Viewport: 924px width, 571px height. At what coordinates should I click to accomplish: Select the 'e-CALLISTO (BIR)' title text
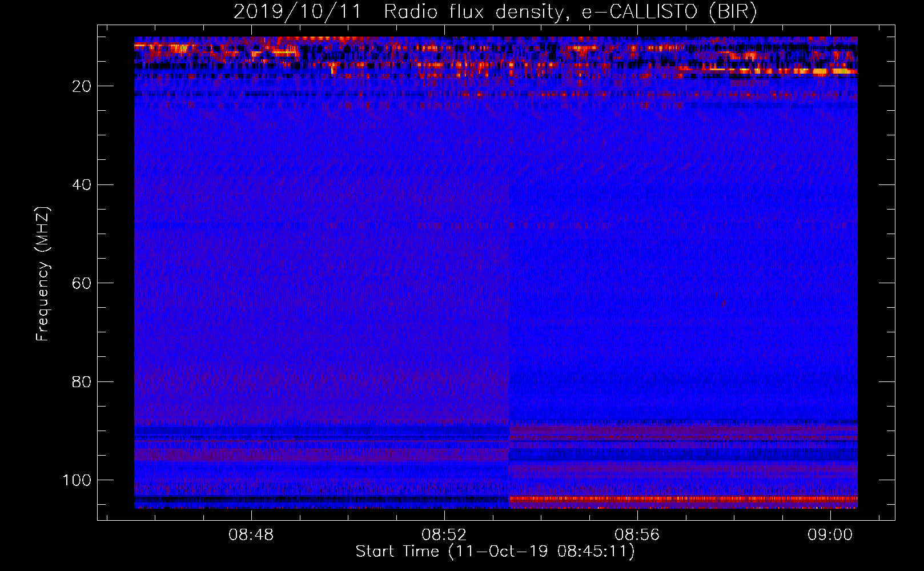pos(670,12)
